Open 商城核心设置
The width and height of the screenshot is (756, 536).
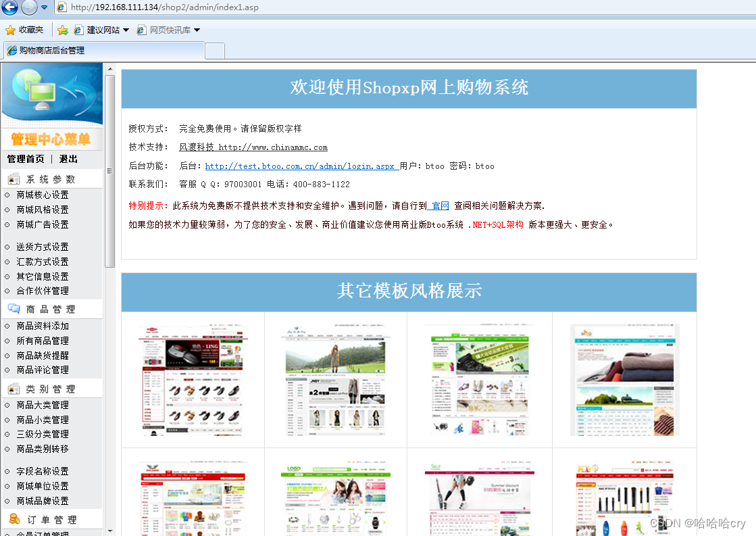point(43,195)
